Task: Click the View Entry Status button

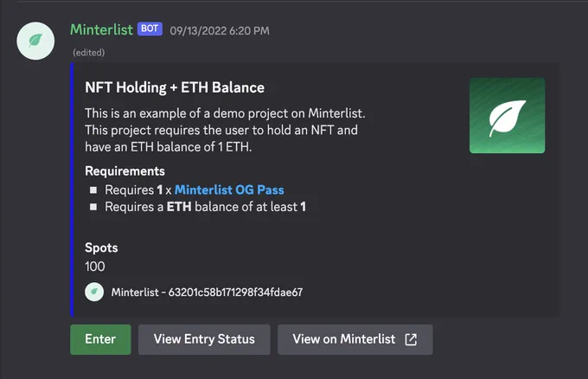Action: [x=204, y=339]
